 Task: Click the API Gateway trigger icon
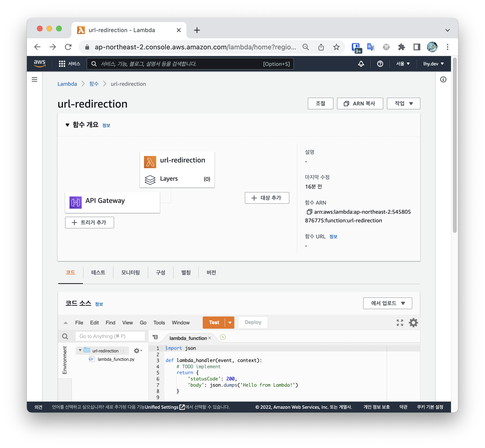coord(75,202)
